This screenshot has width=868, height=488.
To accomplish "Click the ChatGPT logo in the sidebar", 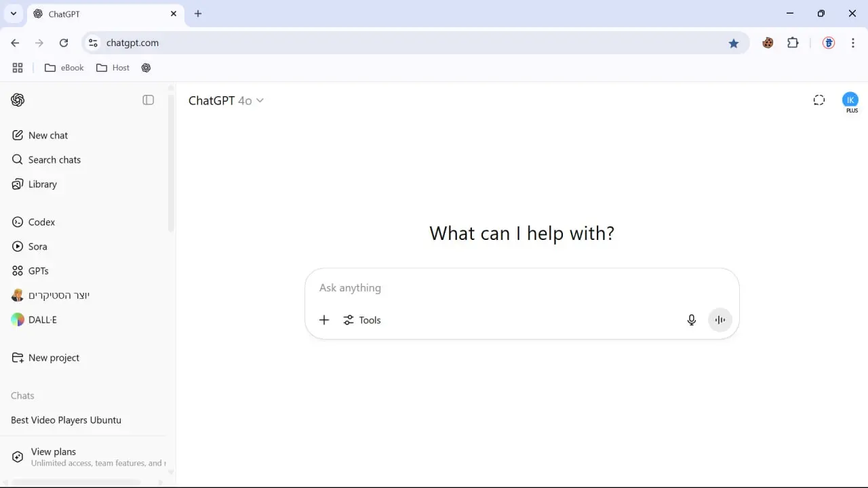I will (18, 100).
